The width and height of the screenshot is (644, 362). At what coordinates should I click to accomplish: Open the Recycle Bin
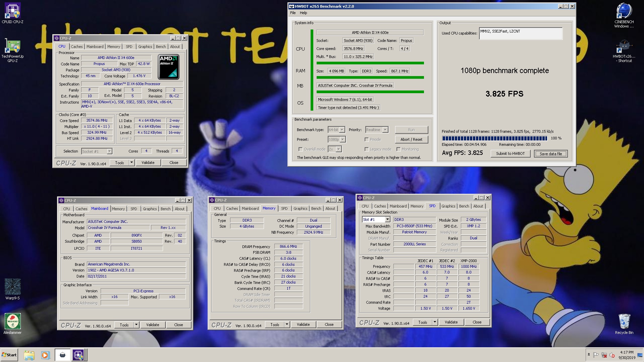pos(624,323)
